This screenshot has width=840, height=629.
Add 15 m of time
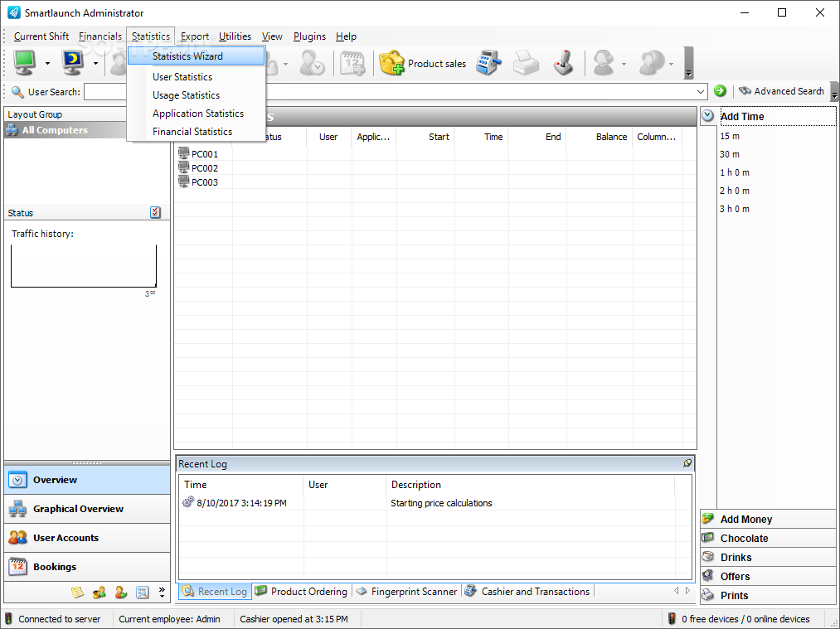click(x=730, y=136)
